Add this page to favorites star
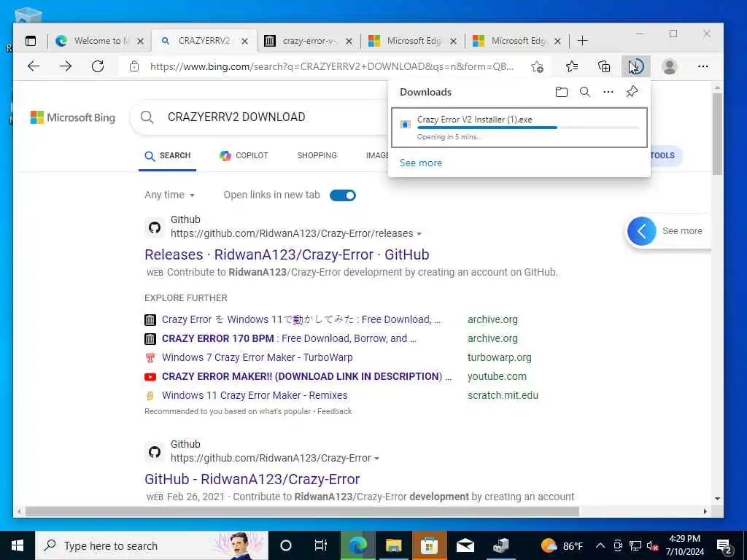Screen dimensions: 747x560 (x=538, y=66)
